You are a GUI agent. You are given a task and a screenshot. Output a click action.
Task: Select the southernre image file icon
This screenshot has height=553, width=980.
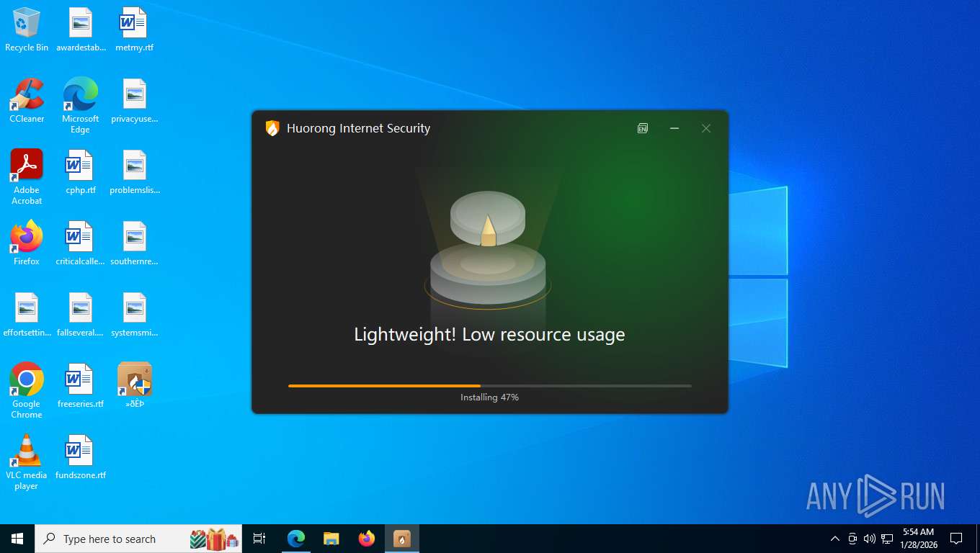[x=135, y=243]
